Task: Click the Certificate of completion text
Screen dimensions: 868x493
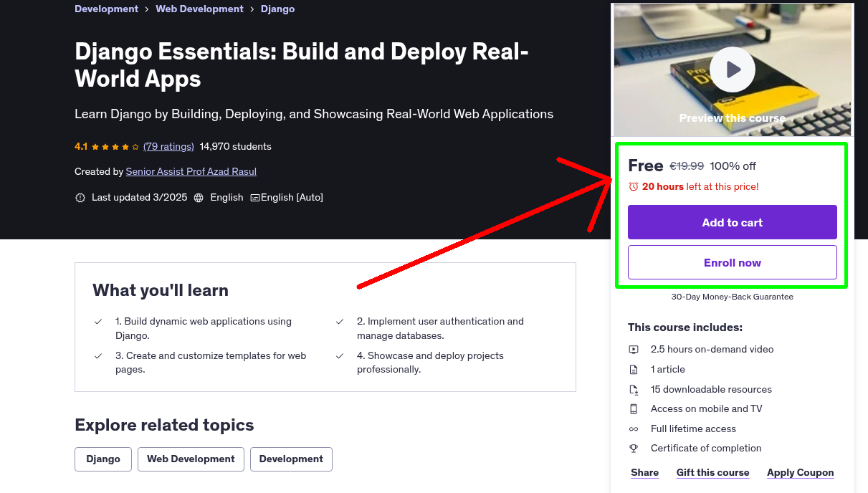Action: [x=706, y=449]
